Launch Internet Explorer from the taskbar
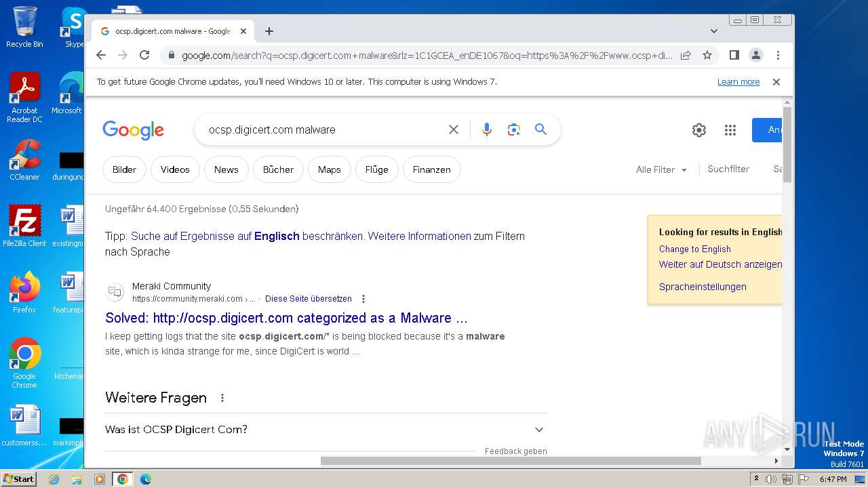 54,479
